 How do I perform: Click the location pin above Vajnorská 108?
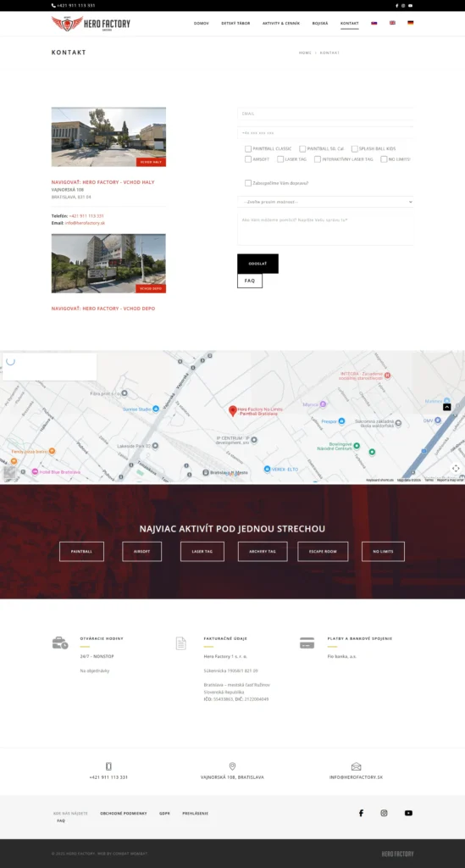pos(232,766)
